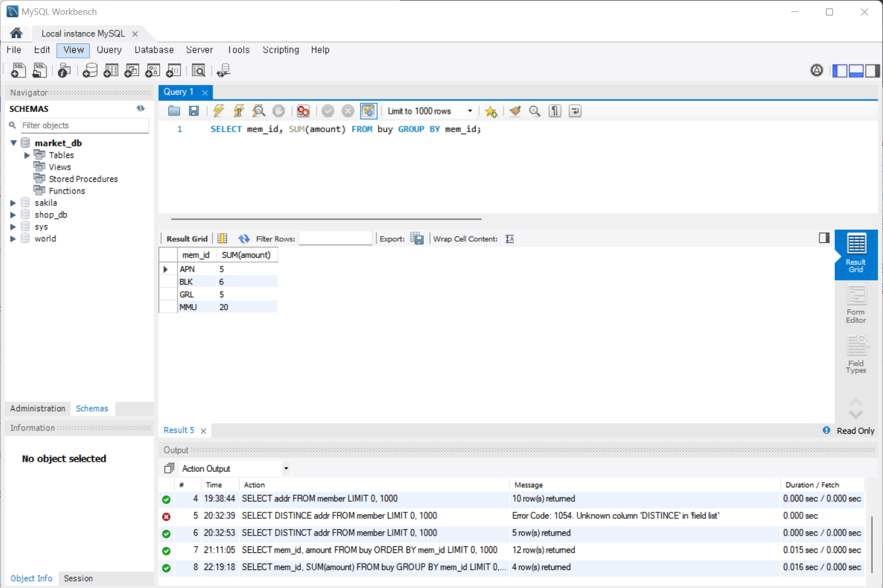
Task: Save the script with floppy icon
Action: (x=194, y=111)
